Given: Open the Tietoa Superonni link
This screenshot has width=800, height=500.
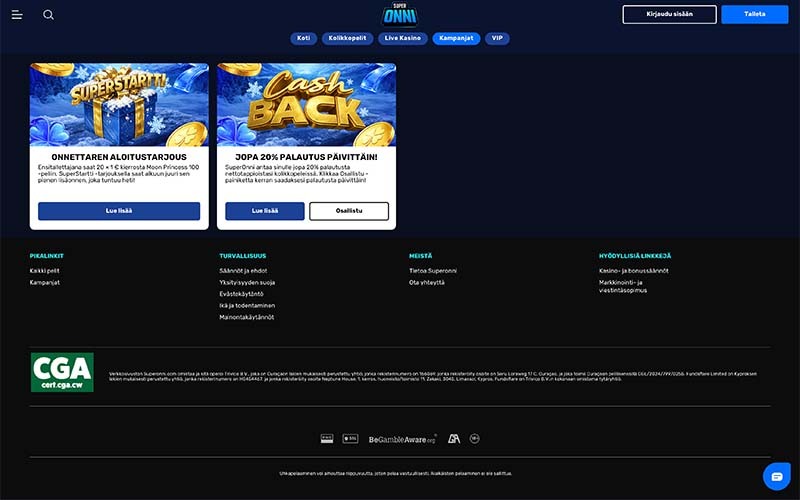Looking at the screenshot, I should (x=433, y=271).
